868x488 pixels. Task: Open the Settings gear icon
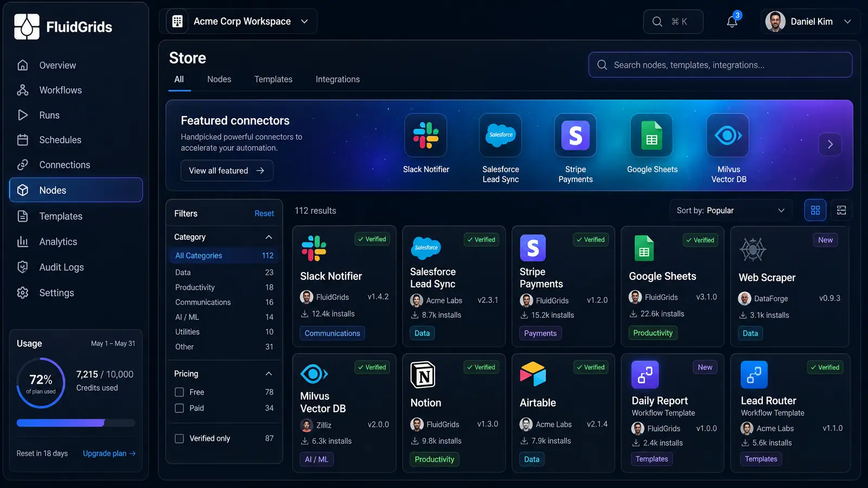[23, 293]
